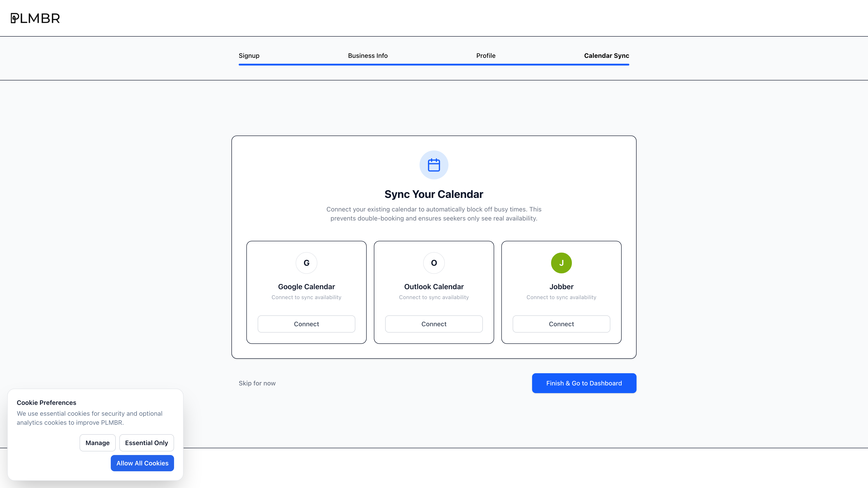Screen dimensions: 868x488
Task: Switch to the Signup step
Action: 249,56
